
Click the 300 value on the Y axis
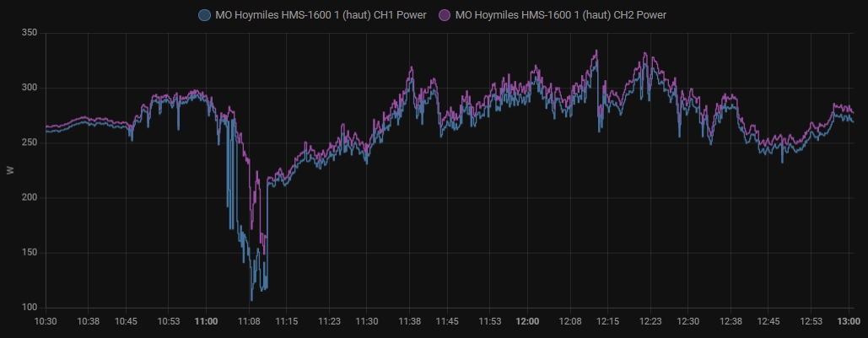[30, 88]
